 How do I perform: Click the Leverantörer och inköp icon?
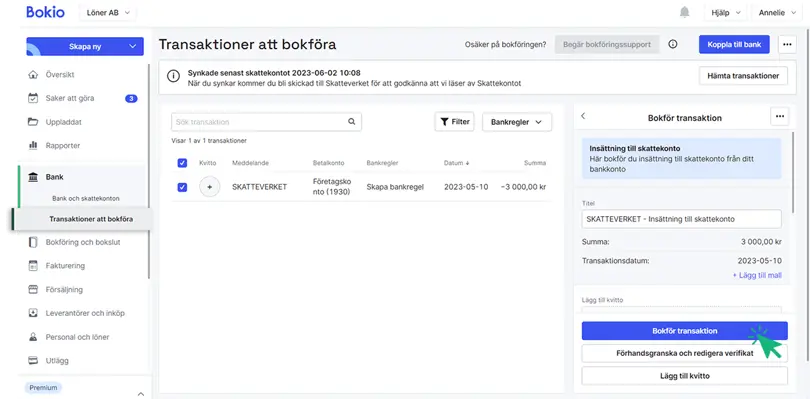tap(33, 313)
